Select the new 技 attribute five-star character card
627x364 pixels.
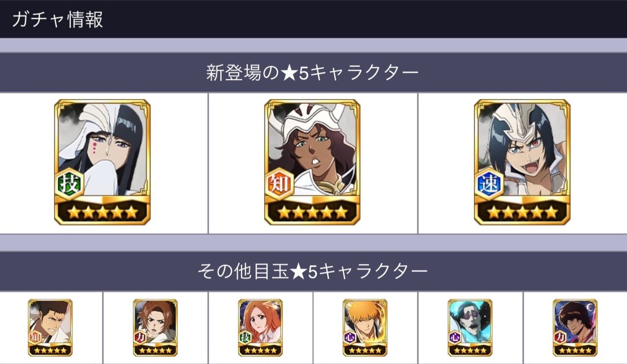pyautogui.click(x=102, y=162)
